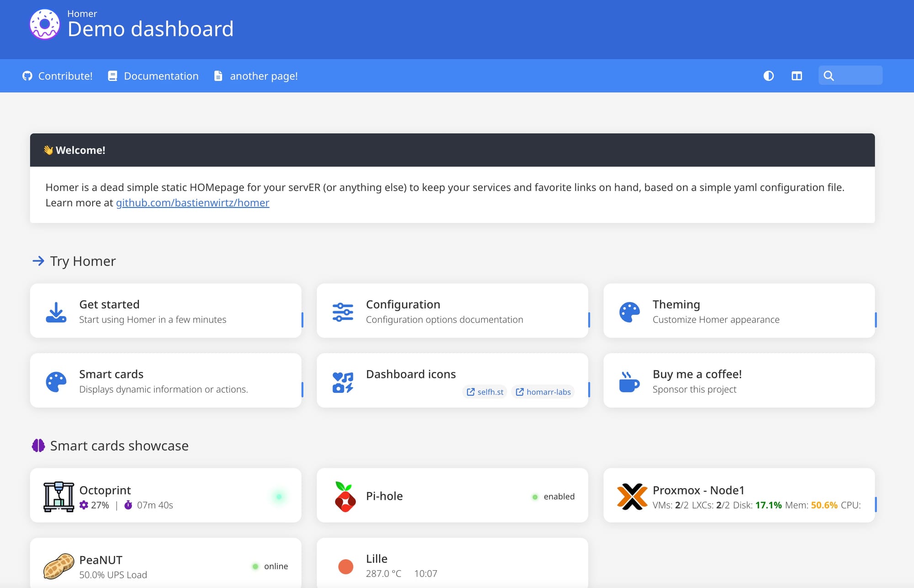Open homarr-labs quick link
This screenshot has height=588, width=914.
coord(543,392)
